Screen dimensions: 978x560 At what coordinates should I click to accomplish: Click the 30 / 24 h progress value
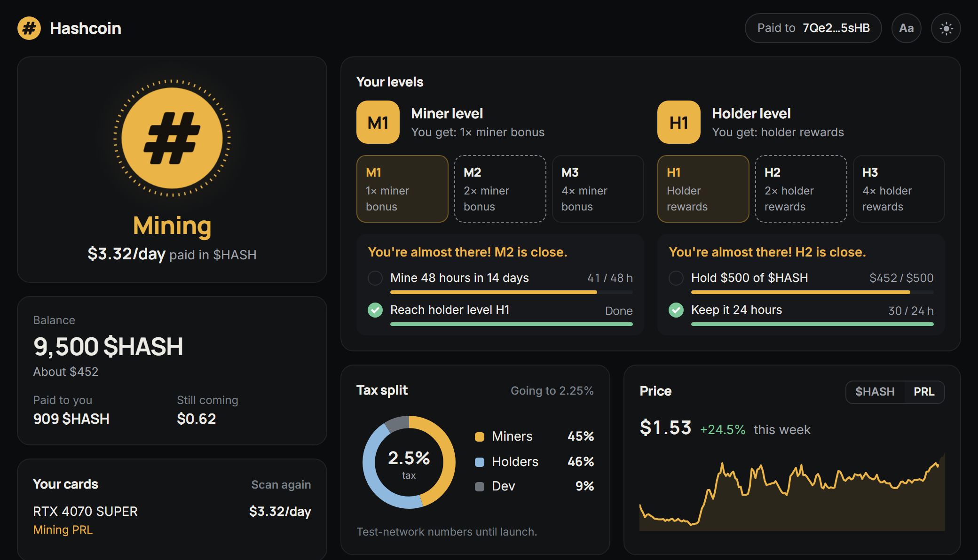911,311
